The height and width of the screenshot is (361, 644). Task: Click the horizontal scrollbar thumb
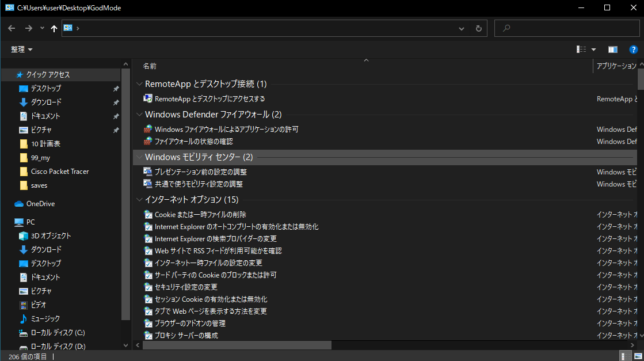click(x=237, y=345)
